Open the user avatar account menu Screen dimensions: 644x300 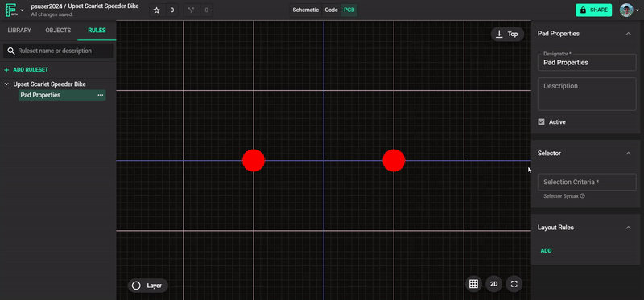tap(626, 10)
